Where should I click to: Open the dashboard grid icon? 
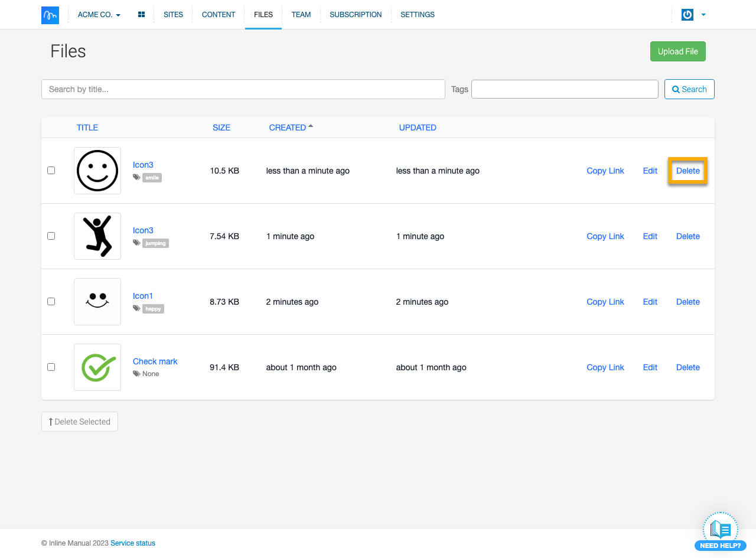tap(141, 15)
